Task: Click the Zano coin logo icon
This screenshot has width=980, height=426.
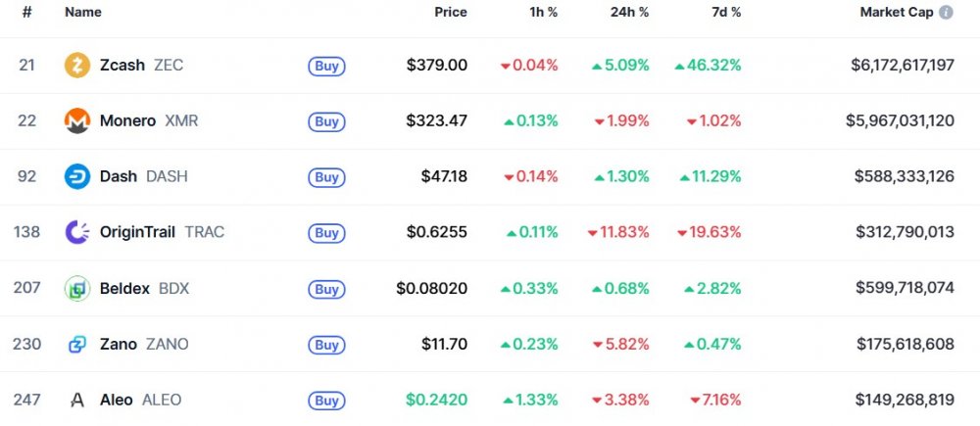Action: pyautogui.click(x=77, y=345)
